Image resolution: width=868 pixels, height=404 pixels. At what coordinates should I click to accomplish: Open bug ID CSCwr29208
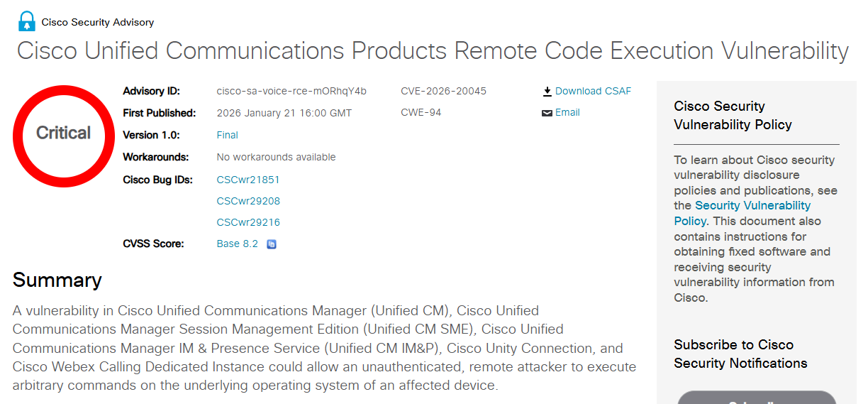click(248, 201)
